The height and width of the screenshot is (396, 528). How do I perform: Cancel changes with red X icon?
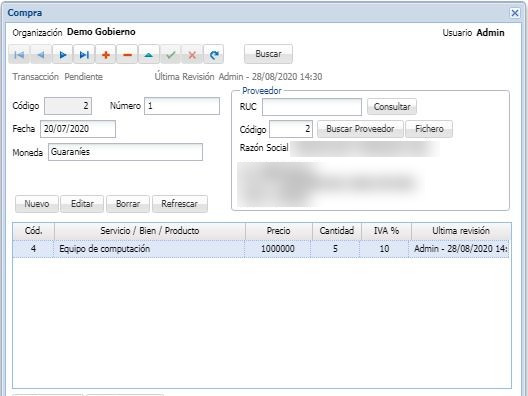[192, 55]
